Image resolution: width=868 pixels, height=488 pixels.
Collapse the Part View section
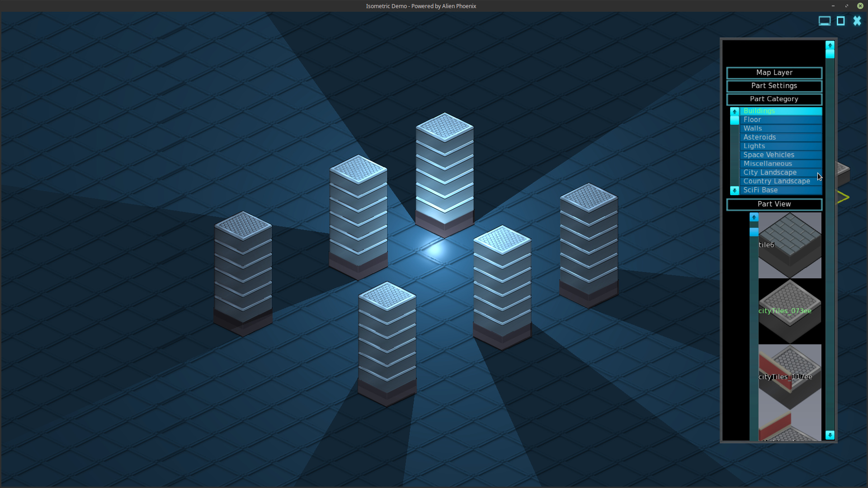(774, 204)
